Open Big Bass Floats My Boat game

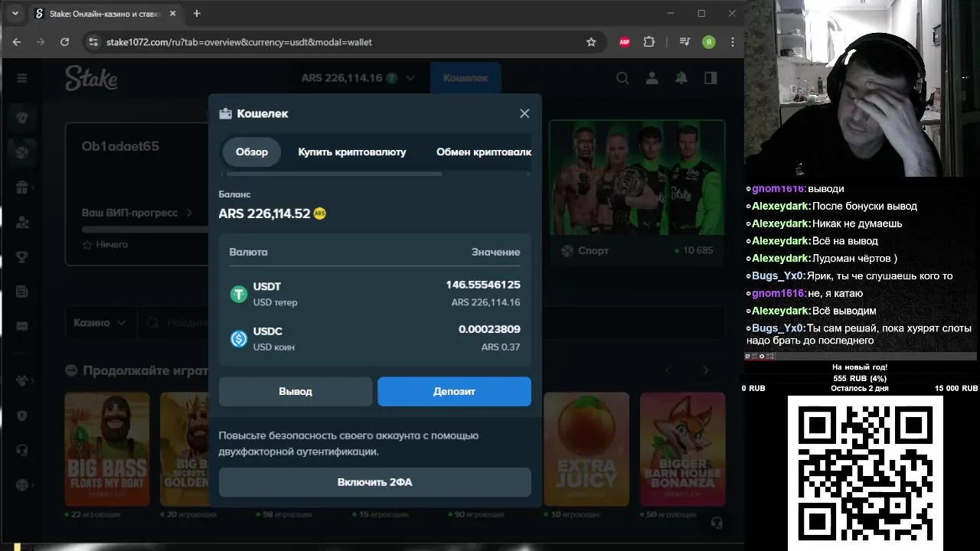(x=106, y=449)
